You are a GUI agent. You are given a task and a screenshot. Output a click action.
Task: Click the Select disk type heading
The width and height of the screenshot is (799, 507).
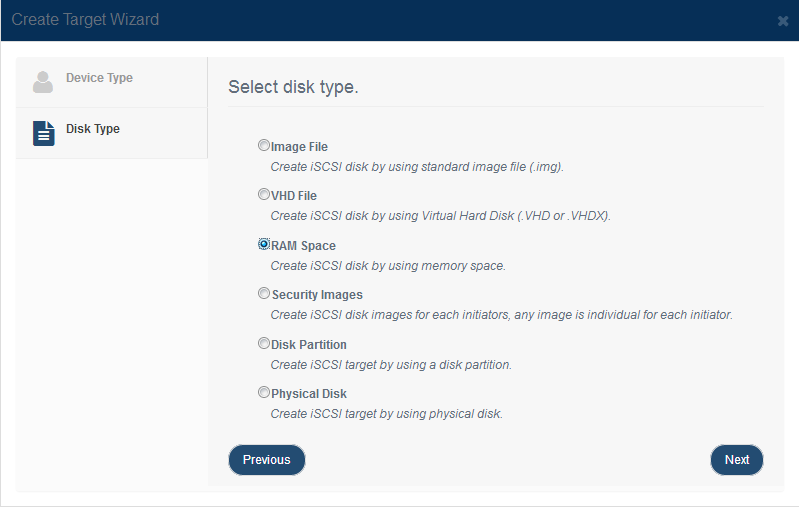[294, 87]
